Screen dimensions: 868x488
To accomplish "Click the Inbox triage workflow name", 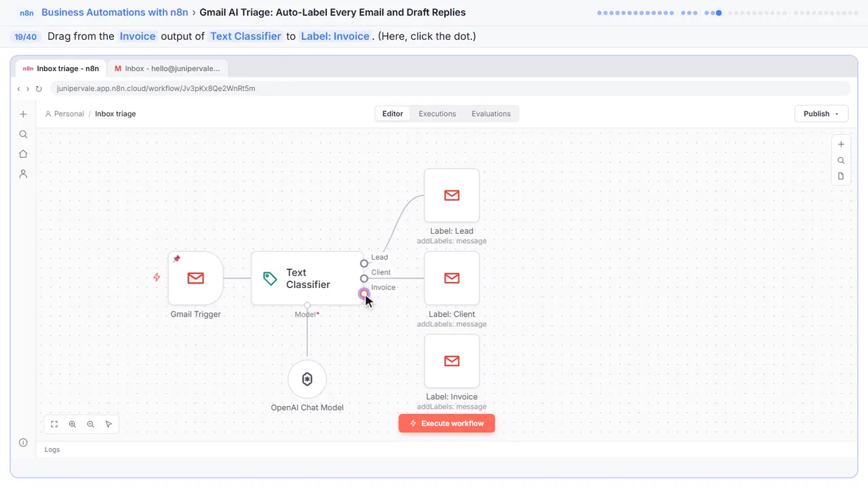I will (x=115, y=114).
